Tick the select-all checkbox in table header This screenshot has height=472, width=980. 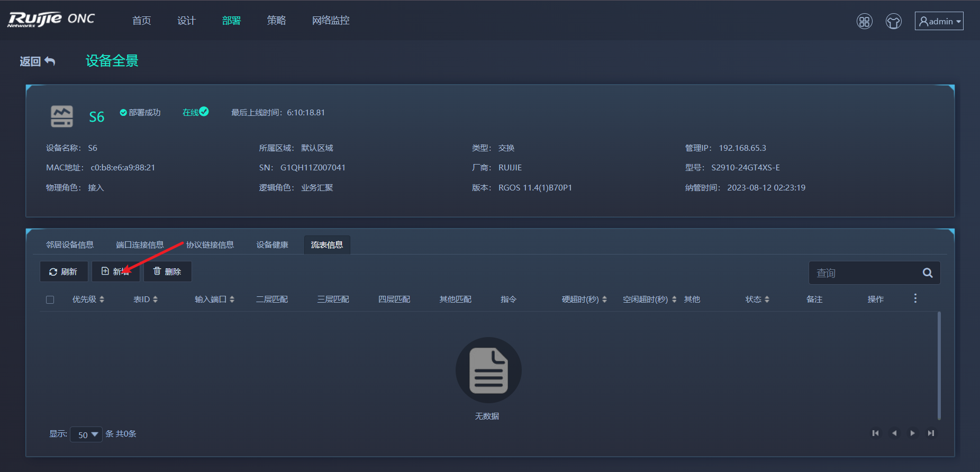(x=50, y=300)
